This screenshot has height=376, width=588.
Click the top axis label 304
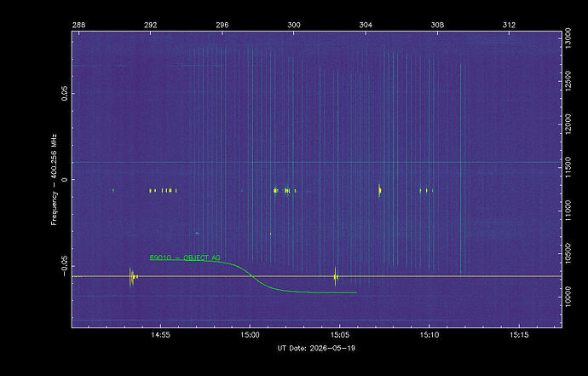coord(366,25)
